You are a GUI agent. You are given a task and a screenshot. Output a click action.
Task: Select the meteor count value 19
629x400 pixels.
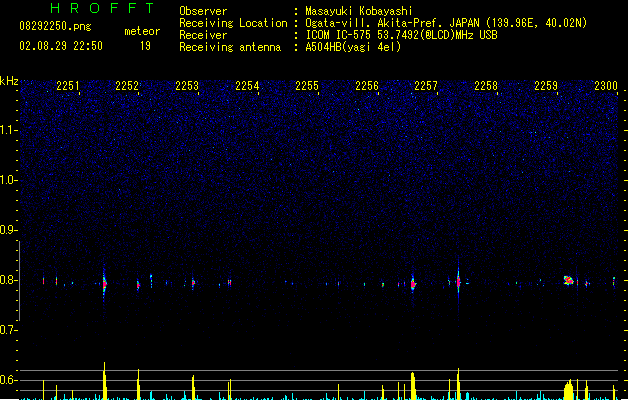[145, 46]
